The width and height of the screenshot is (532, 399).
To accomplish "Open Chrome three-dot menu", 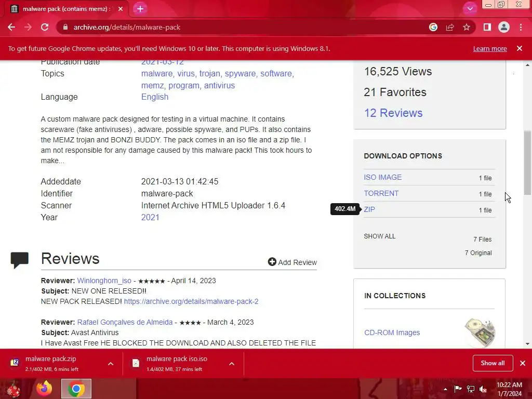I will point(521,27).
